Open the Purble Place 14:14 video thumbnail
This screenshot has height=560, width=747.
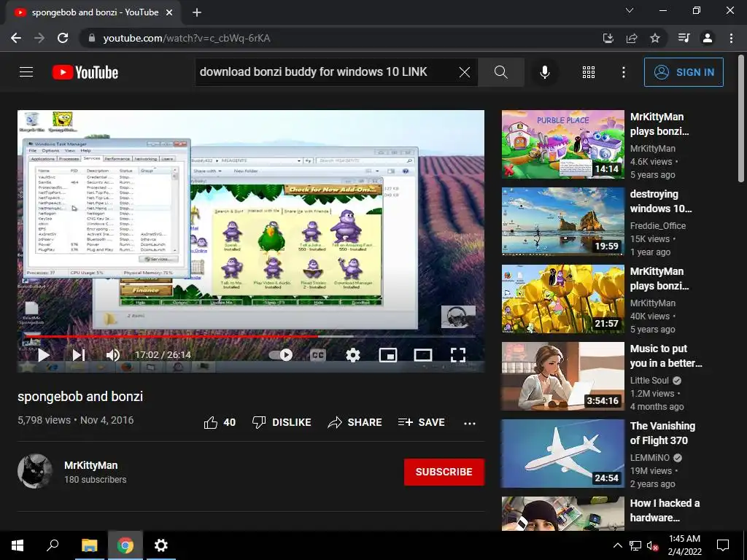coord(562,144)
